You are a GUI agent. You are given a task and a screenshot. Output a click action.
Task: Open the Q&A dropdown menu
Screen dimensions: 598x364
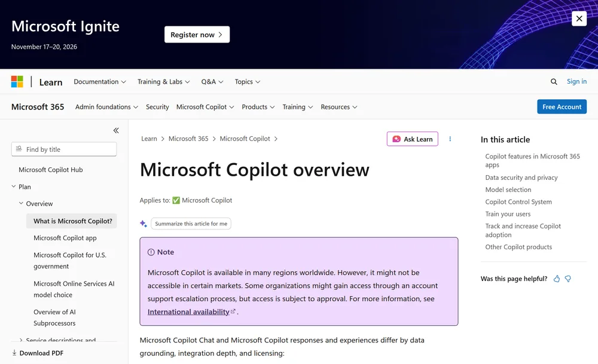[212, 81]
